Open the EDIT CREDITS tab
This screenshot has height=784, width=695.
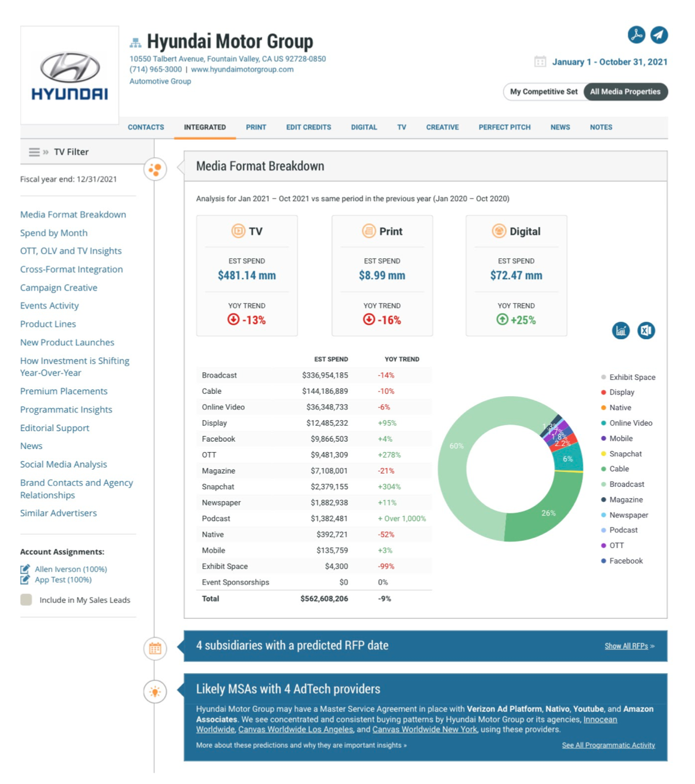308,127
